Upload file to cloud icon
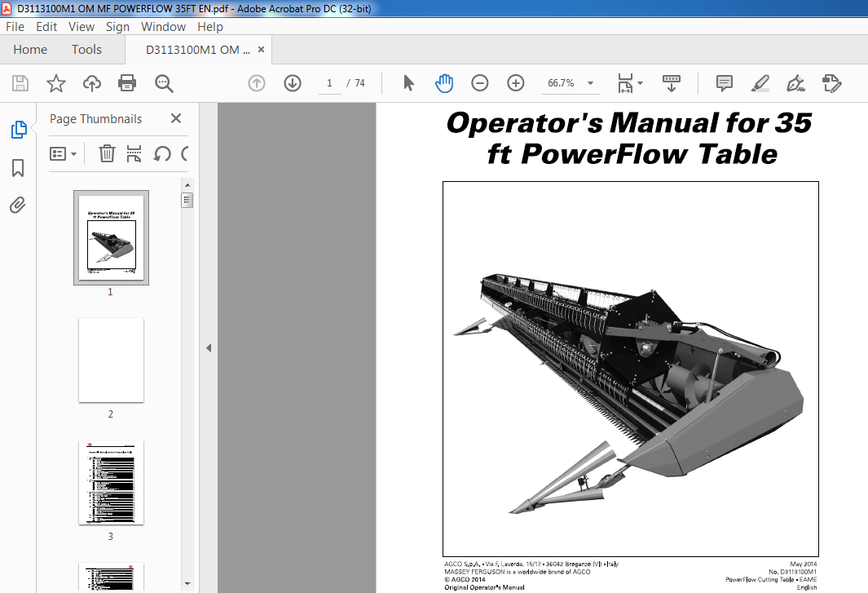 (x=92, y=83)
